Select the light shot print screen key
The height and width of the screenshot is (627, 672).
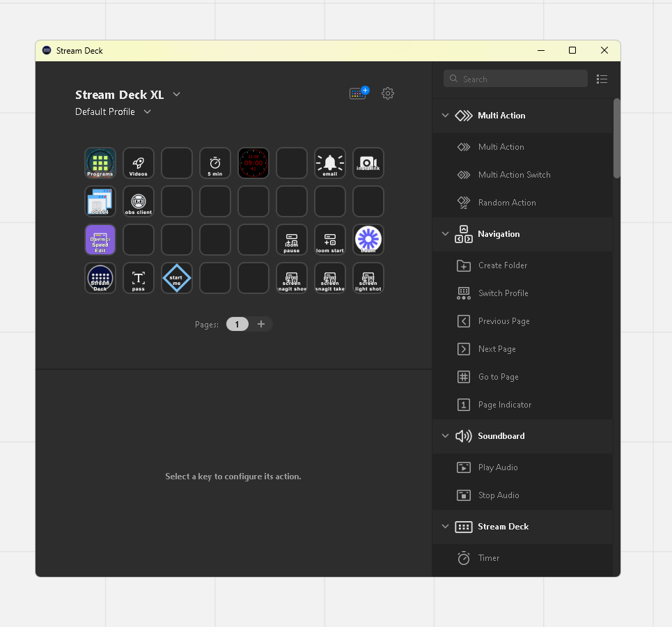coord(368,278)
